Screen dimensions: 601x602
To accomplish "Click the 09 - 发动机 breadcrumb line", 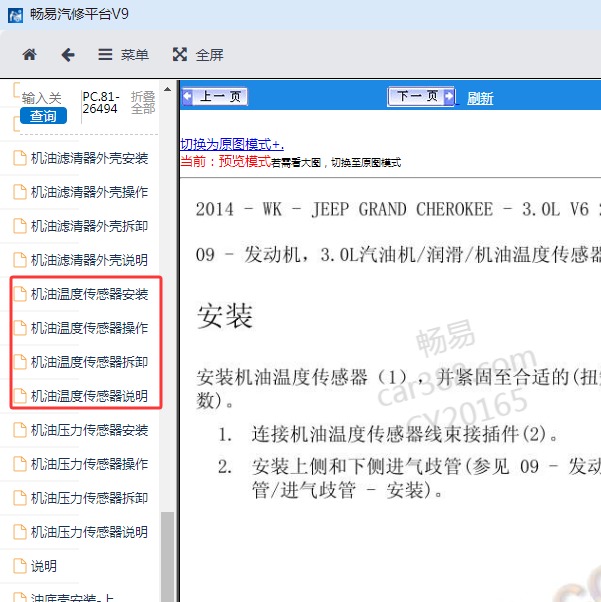I will (x=398, y=255).
